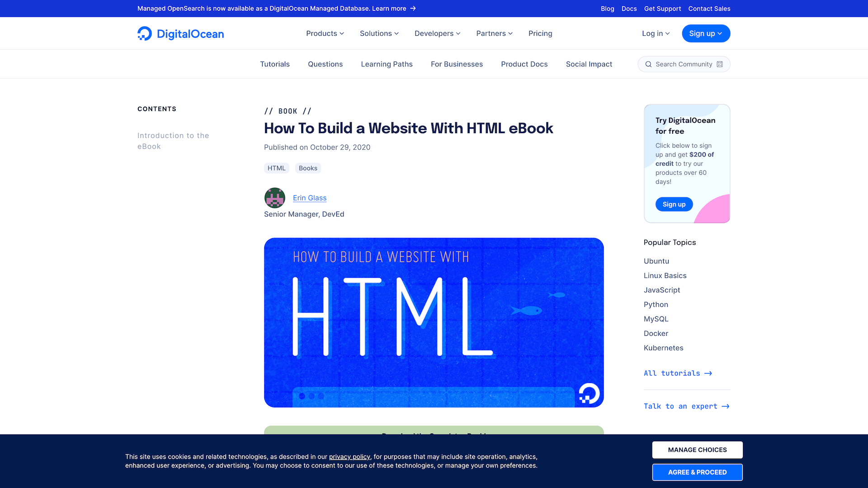This screenshot has width=868, height=488.
Task: Go to the Tutorials tab
Action: 274,64
